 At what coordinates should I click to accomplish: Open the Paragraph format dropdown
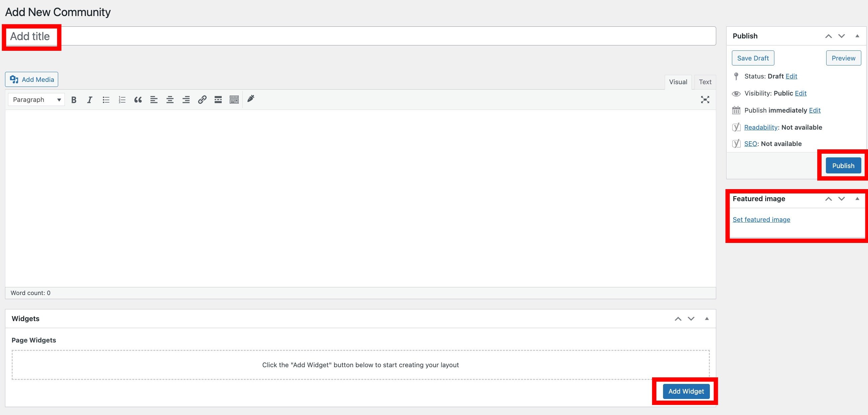[36, 100]
